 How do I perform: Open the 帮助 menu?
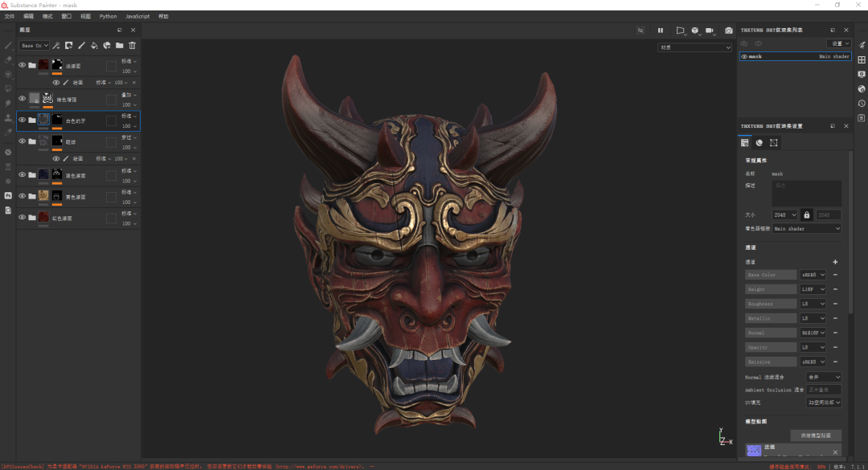pyautogui.click(x=163, y=17)
